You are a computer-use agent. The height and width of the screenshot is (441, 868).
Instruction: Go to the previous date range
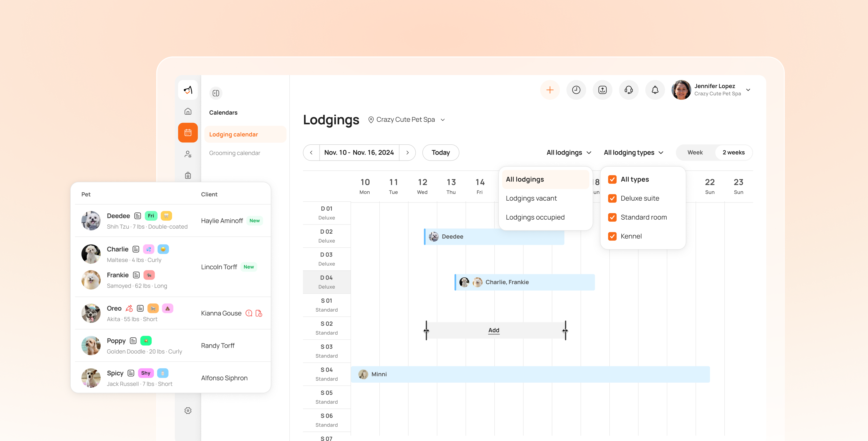point(311,153)
